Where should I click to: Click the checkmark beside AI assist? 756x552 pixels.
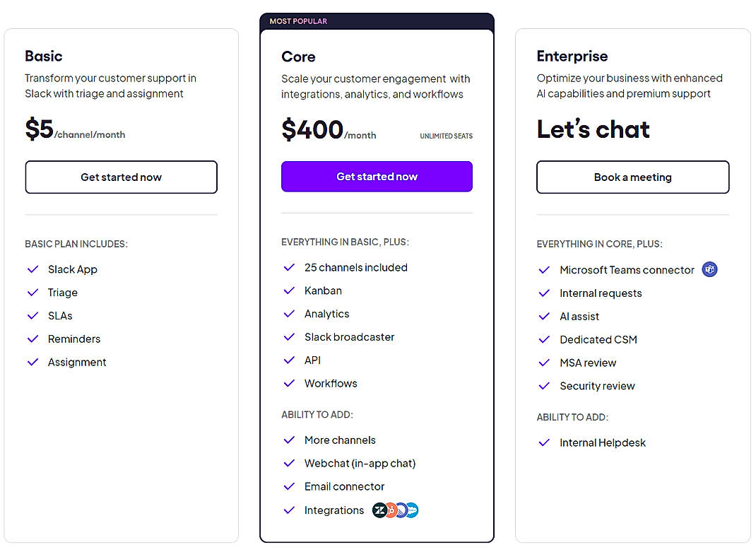click(x=543, y=316)
